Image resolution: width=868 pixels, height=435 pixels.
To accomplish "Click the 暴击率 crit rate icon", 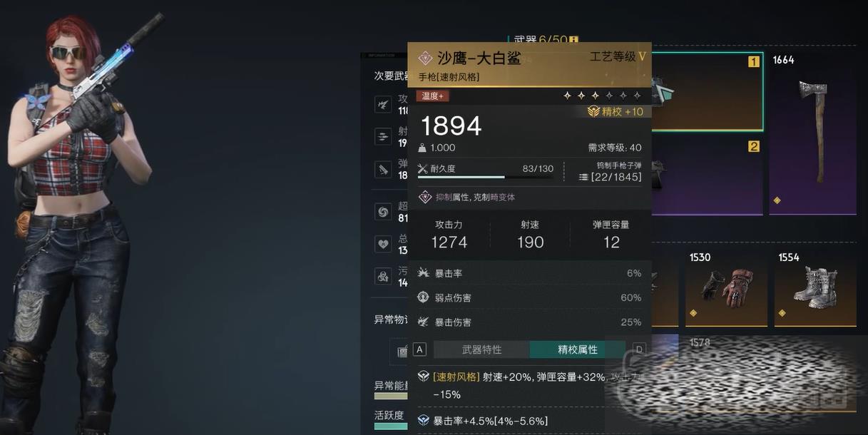I will pyautogui.click(x=423, y=273).
